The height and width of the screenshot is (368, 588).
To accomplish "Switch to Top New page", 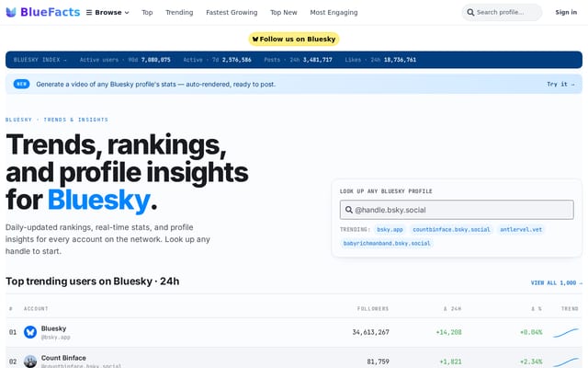I will (x=284, y=12).
